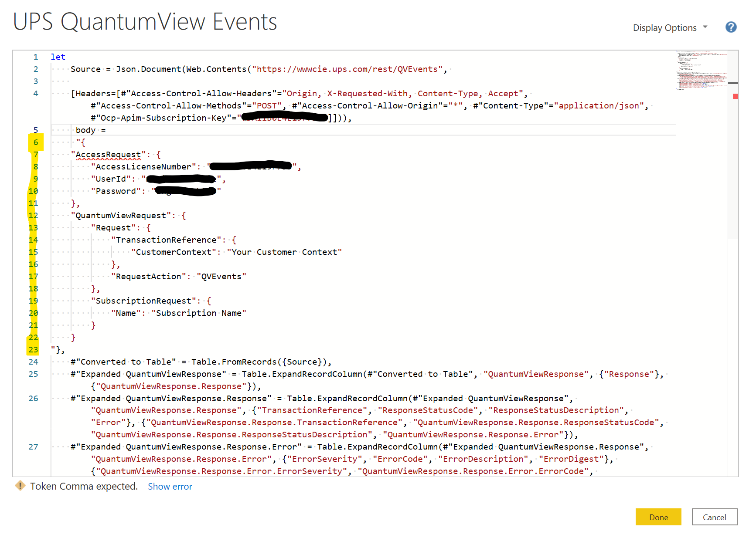The image size is (756, 548).
Task: Click the wwwcie.ups.com URL string
Action: tap(347, 69)
